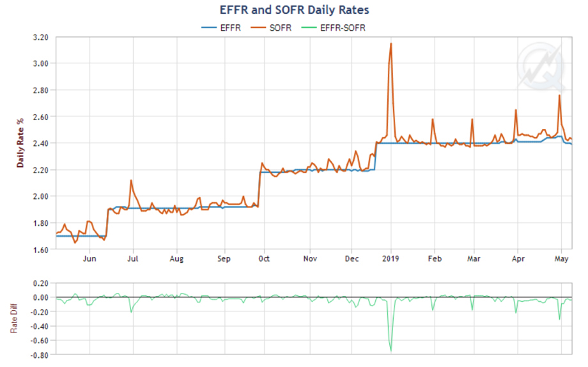Click the 1.60 y-axis tick label
Image resolution: width=588 pixels, height=367 pixels.
pos(40,249)
